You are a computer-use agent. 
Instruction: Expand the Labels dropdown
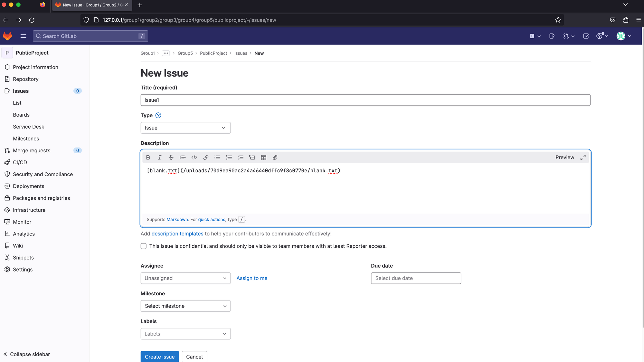pyautogui.click(x=185, y=334)
